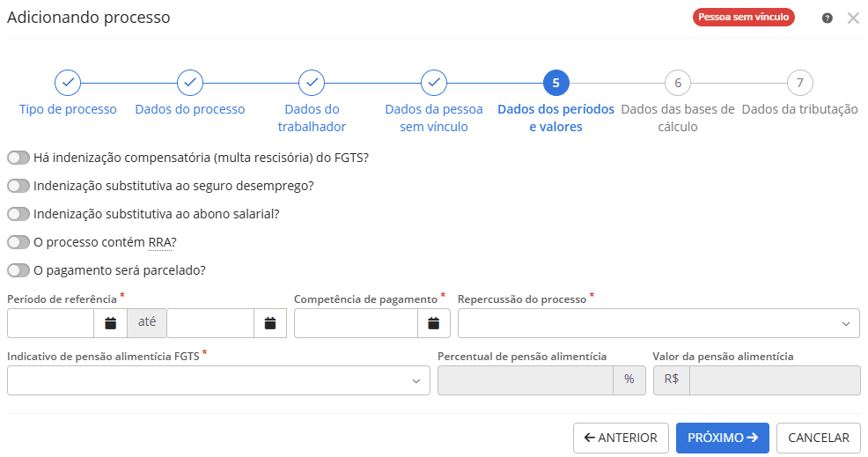Toggle 'O pagamento será parcelado' switch
Image resolution: width=868 pixels, height=457 pixels.
pyautogui.click(x=18, y=270)
